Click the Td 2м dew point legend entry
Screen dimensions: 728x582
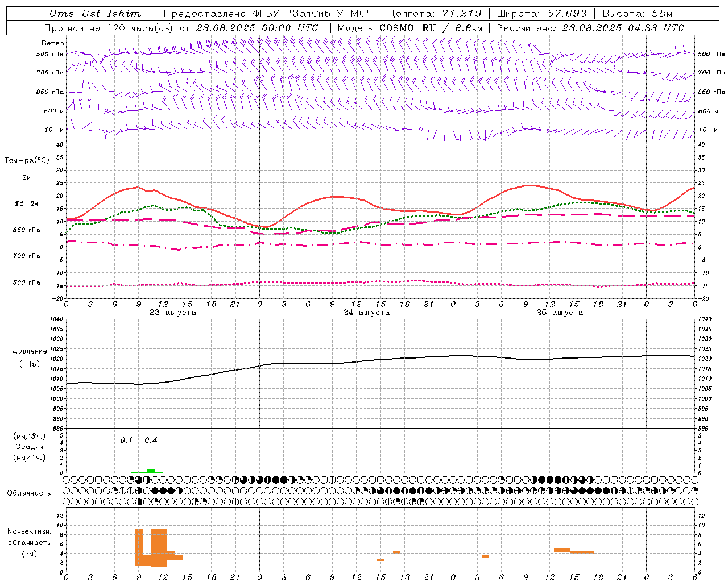26,203
